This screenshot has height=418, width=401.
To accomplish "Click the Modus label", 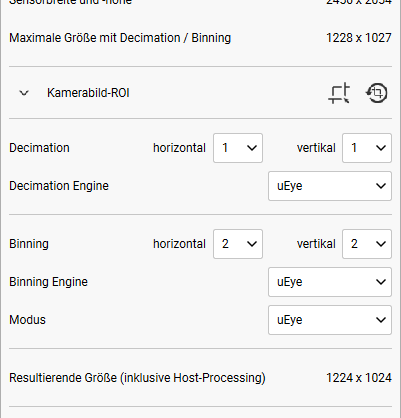I will point(27,320).
